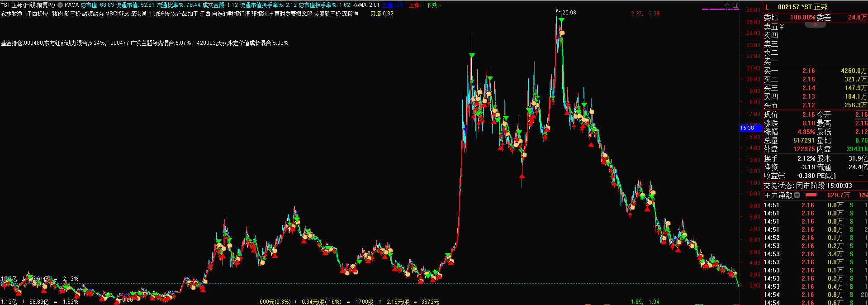Click the blue 15.38 price axis marker
The height and width of the screenshot is (305, 868).
(751, 128)
